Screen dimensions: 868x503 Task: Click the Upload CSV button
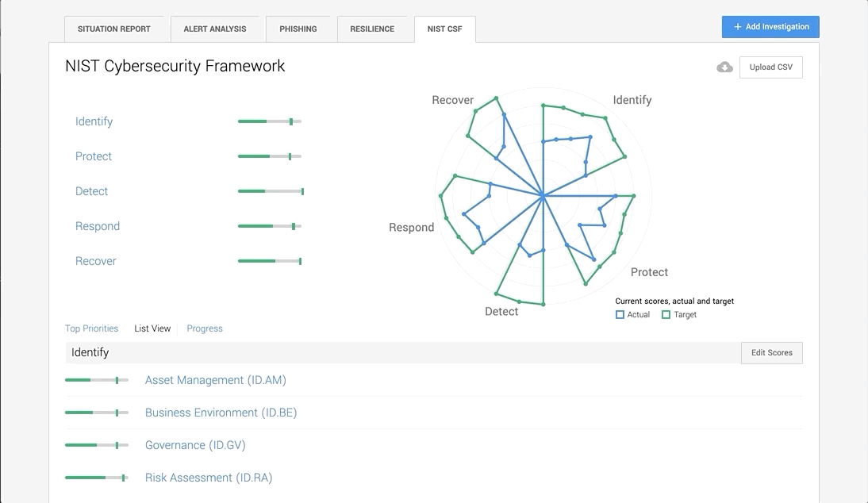(x=770, y=67)
